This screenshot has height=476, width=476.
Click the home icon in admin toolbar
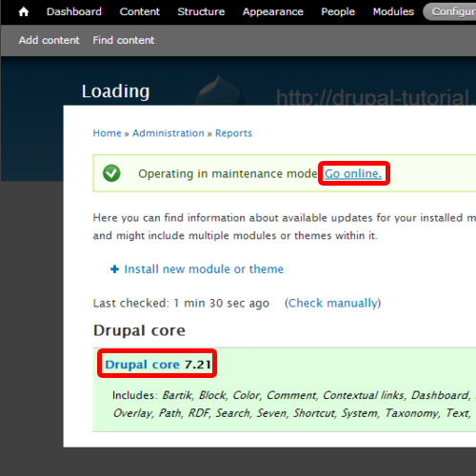point(24,11)
